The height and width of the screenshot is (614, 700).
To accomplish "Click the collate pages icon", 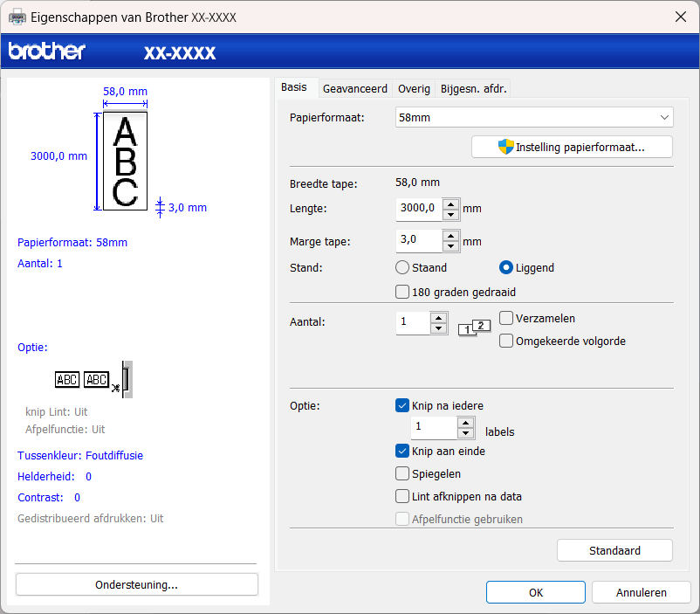I will tap(475, 328).
